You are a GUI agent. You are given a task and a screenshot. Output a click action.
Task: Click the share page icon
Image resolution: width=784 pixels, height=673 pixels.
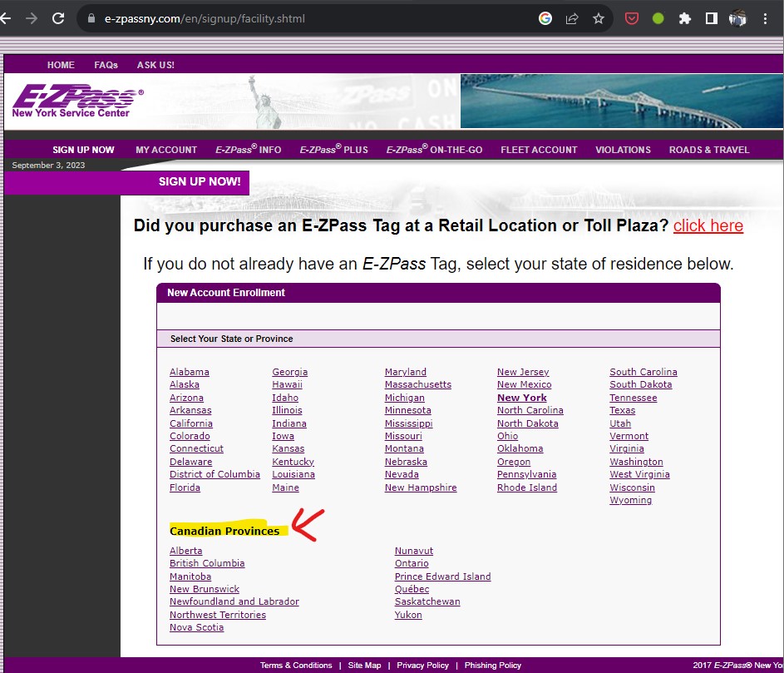(x=571, y=18)
